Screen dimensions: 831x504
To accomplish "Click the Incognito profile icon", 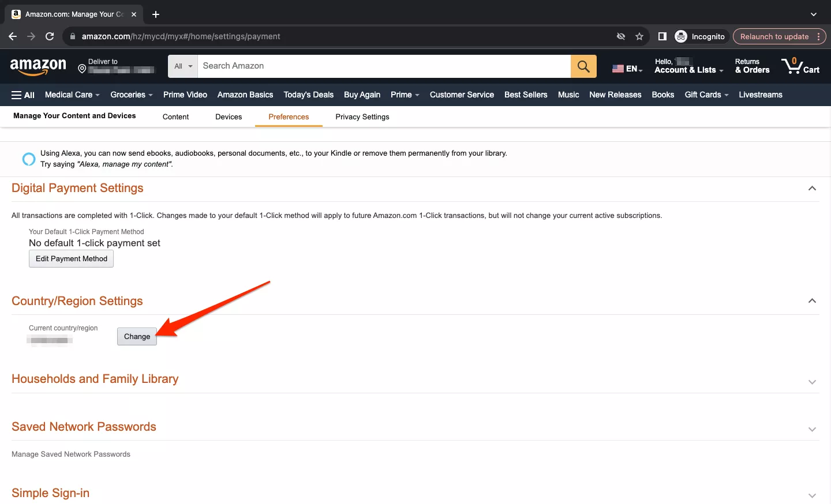I will pyautogui.click(x=681, y=36).
